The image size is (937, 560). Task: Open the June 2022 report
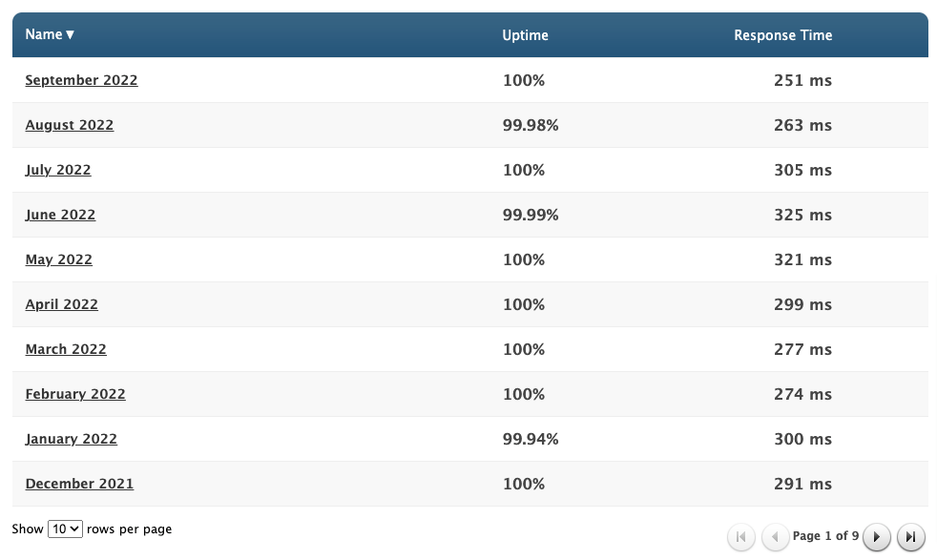pyautogui.click(x=60, y=215)
